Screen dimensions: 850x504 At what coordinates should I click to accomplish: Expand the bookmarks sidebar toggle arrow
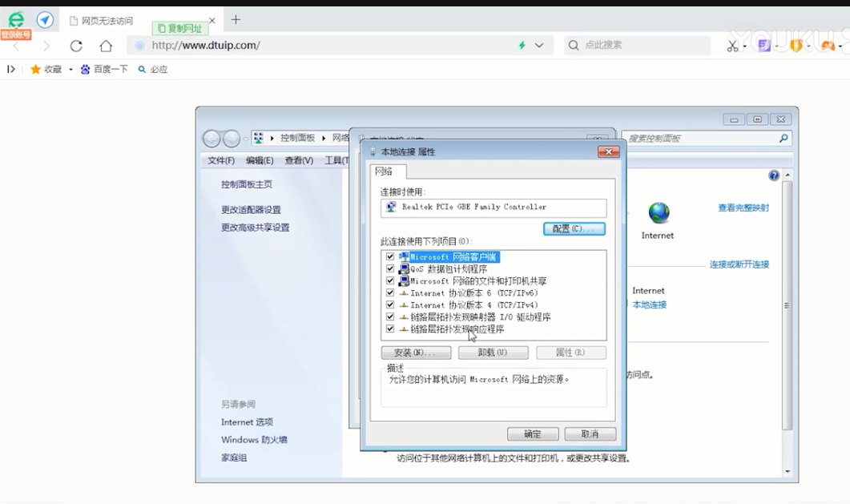click(11, 70)
